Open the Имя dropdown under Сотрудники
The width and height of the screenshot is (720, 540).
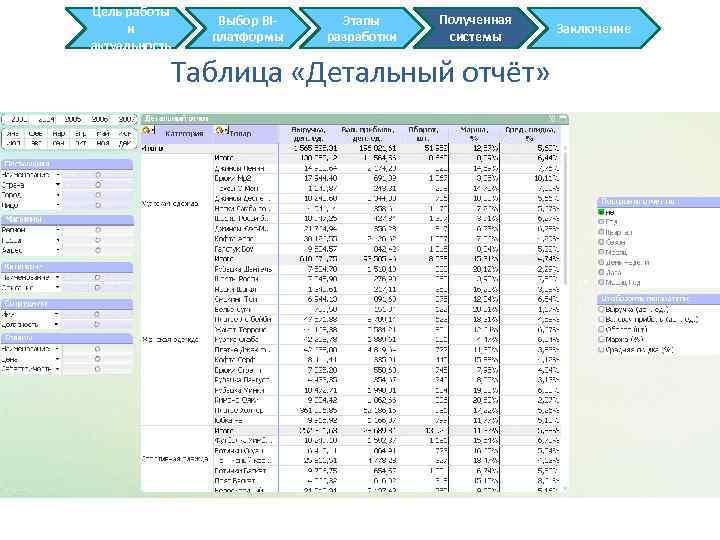click(56, 315)
